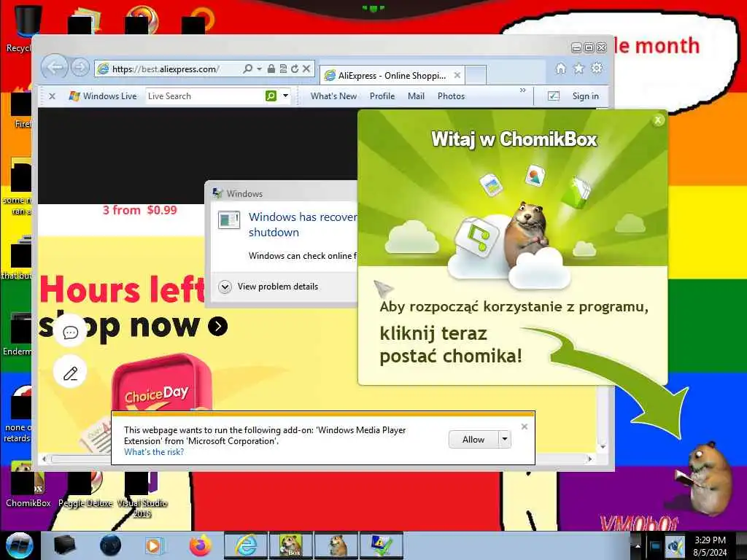Screen dimensions: 747x560
Task: Switch to Internet Explorer on the taskbar
Action: [x=246, y=545]
